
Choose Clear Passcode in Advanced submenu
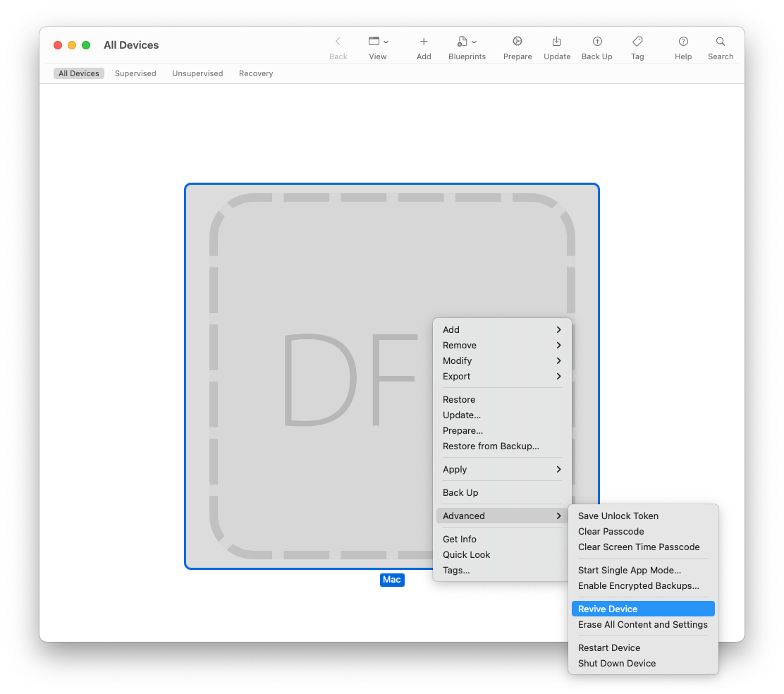(643, 531)
